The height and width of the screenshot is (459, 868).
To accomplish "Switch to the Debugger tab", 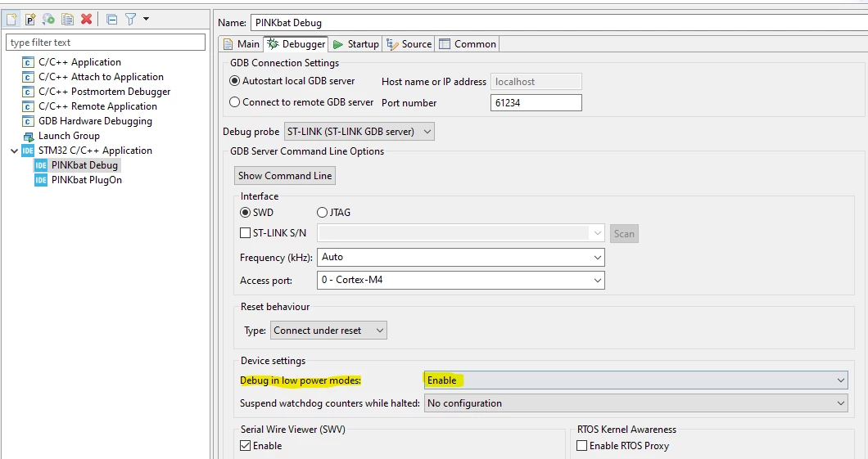I will pos(296,44).
